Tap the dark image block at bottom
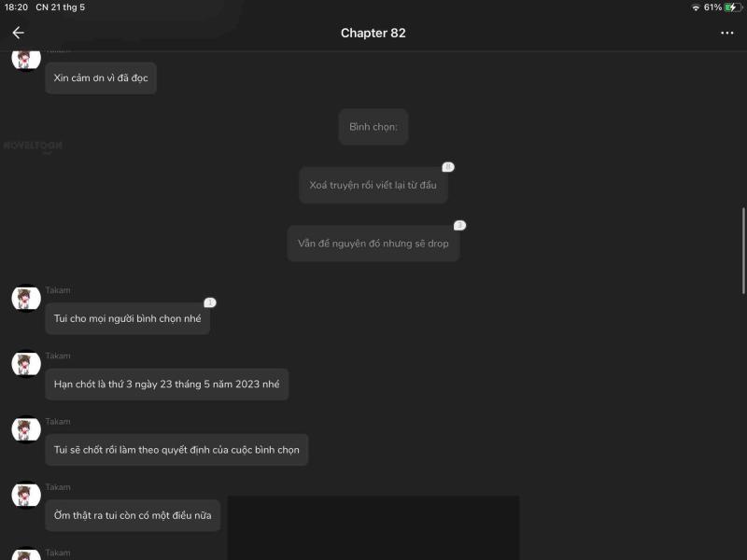This screenshot has width=747, height=560. click(373, 527)
